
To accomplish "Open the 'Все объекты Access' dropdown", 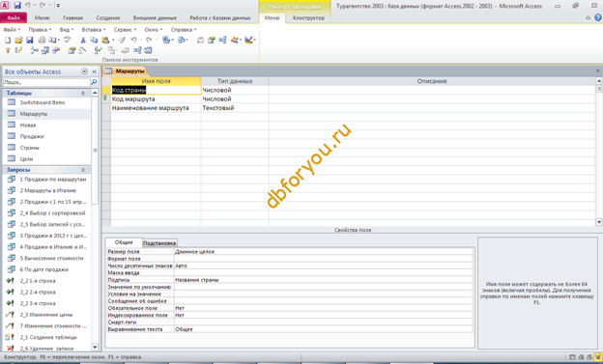I will tap(85, 71).
